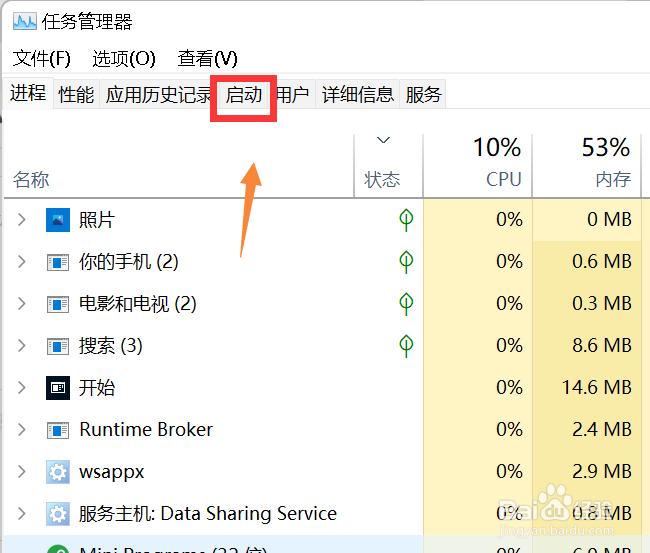Switch to the 性能 tab

pos(76,95)
